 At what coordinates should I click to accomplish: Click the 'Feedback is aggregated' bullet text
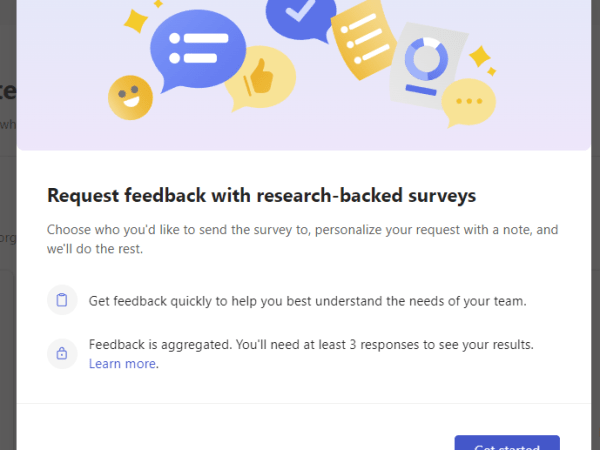(311, 345)
